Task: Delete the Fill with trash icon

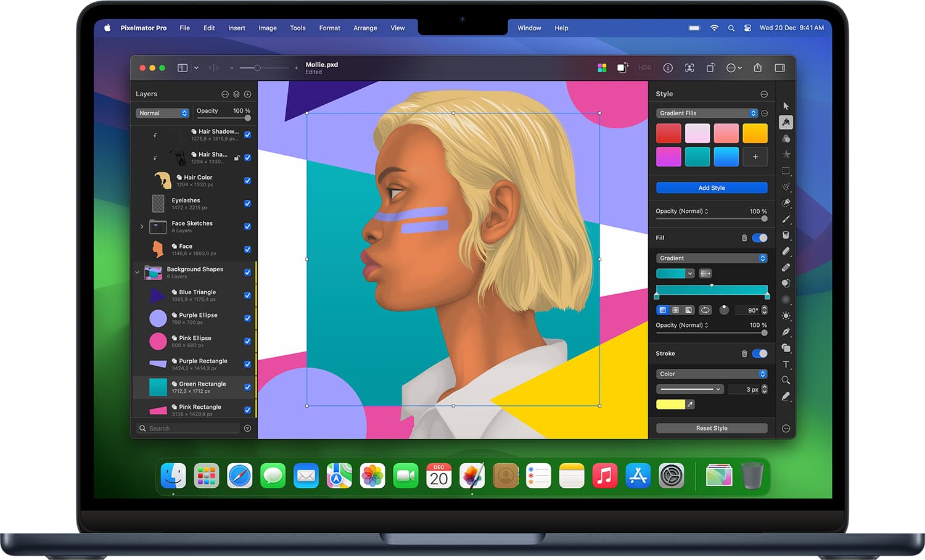Action: [744, 237]
